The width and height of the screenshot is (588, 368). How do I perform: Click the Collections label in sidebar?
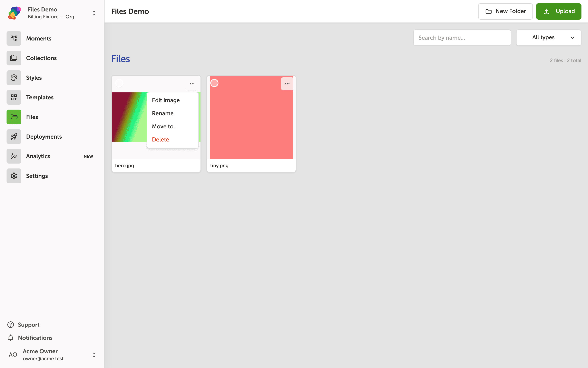click(x=41, y=58)
